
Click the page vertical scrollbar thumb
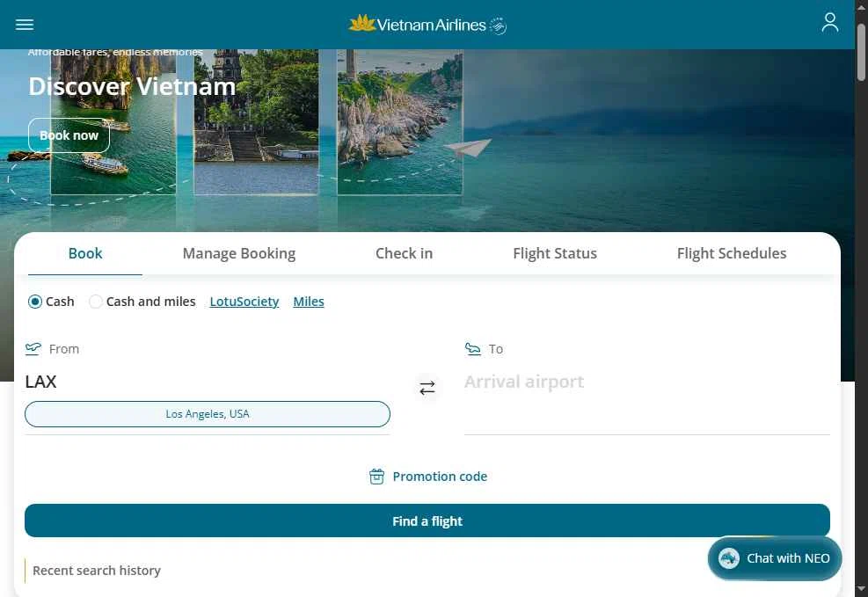(x=861, y=53)
